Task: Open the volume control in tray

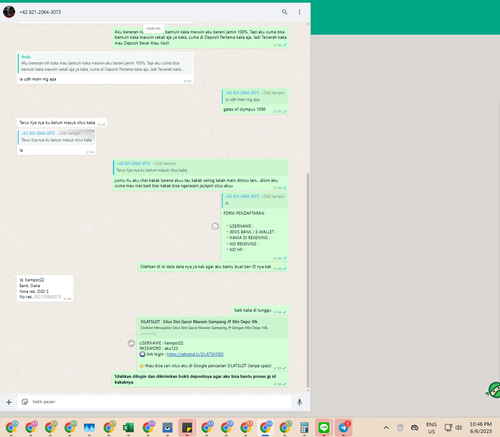Action: 459,427
